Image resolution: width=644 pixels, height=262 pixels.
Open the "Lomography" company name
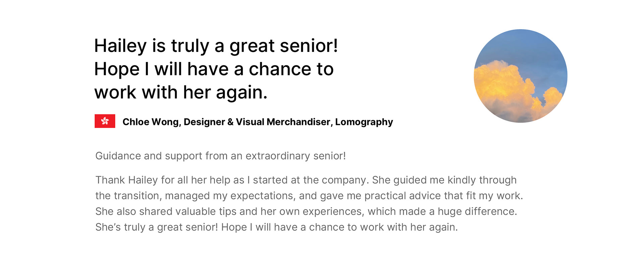pos(364,122)
